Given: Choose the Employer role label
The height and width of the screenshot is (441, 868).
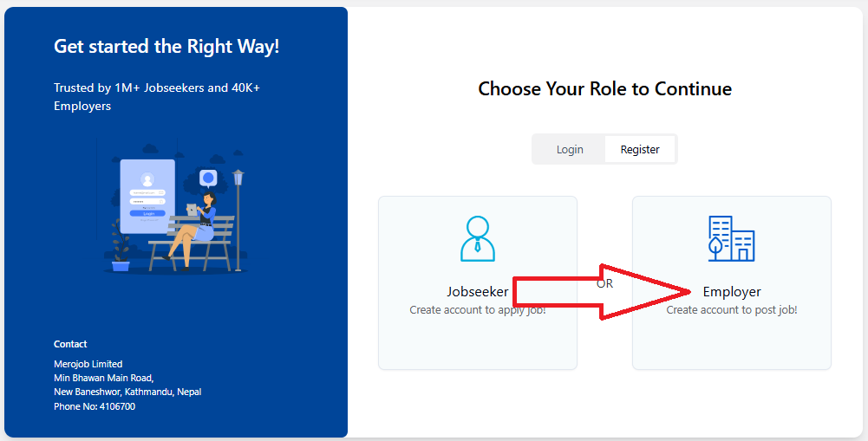Looking at the screenshot, I should 732,292.
